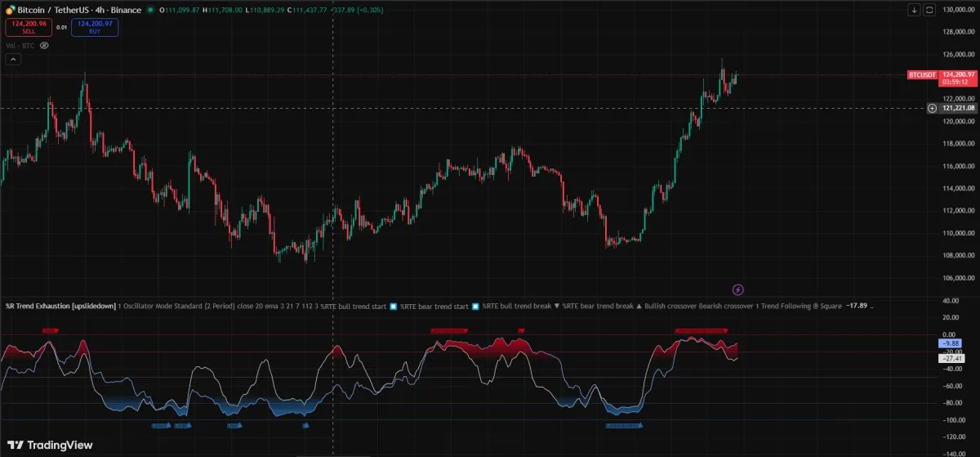Click the rightmost red bear trend marker
This screenshot has width=980, height=457.
(x=702, y=330)
